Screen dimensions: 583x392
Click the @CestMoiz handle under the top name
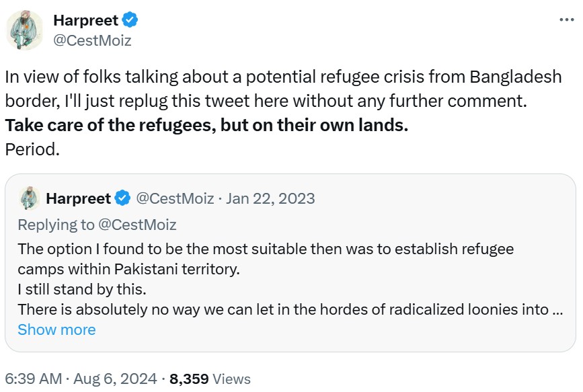click(x=92, y=40)
